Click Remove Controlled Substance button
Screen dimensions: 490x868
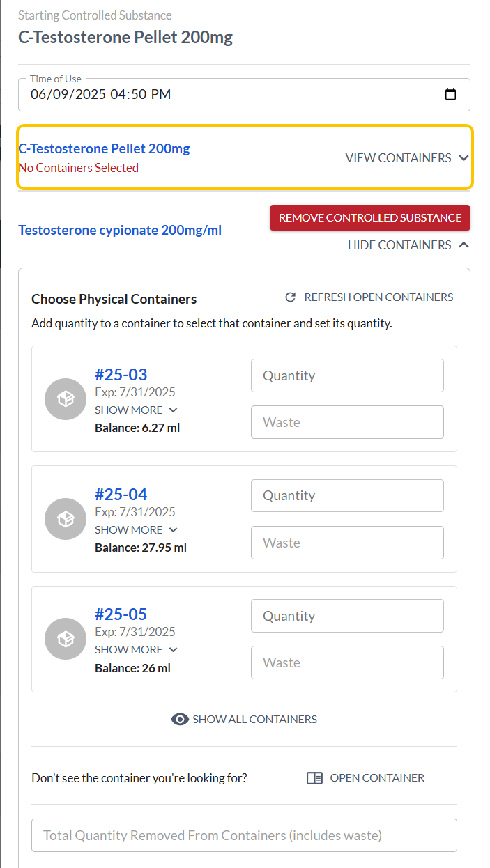coord(369,218)
